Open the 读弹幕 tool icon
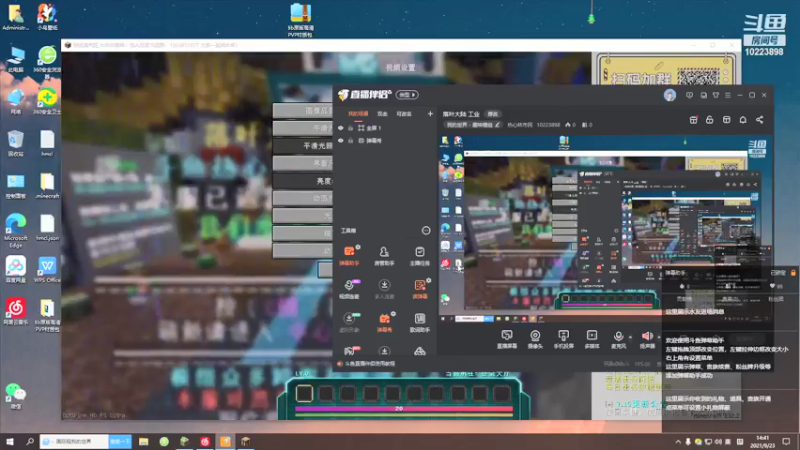This screenshot has height=450, width=800. 420,289
